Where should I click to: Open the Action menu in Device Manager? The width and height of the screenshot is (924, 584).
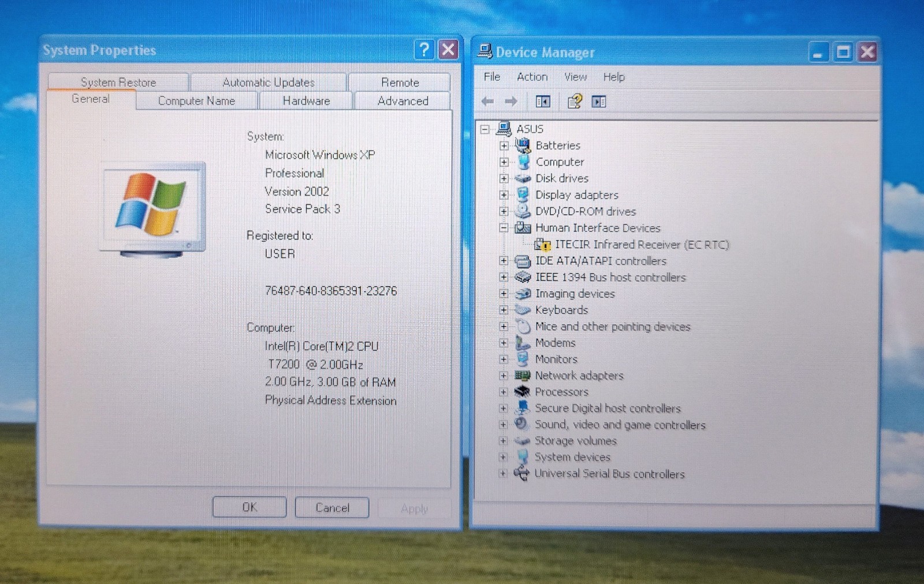pos(532,77)
